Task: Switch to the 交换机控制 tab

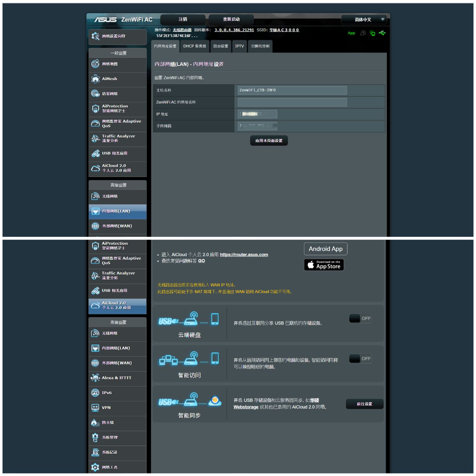Action: (260, 46)
